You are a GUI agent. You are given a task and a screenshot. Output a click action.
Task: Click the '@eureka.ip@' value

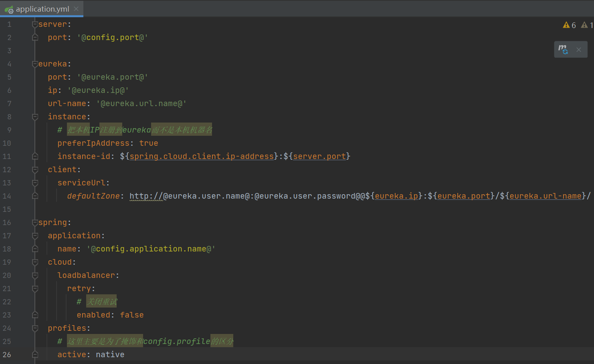[x=98, y=90]
